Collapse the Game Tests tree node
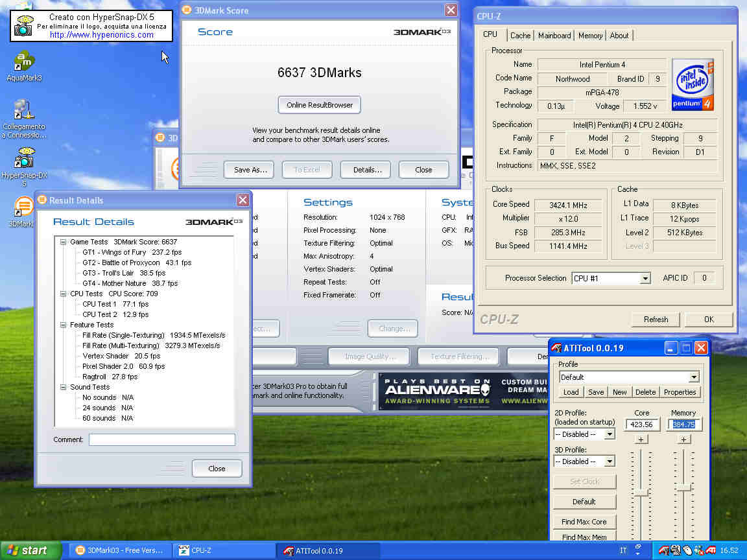747x560 pixels. click(x=63, y=242)
